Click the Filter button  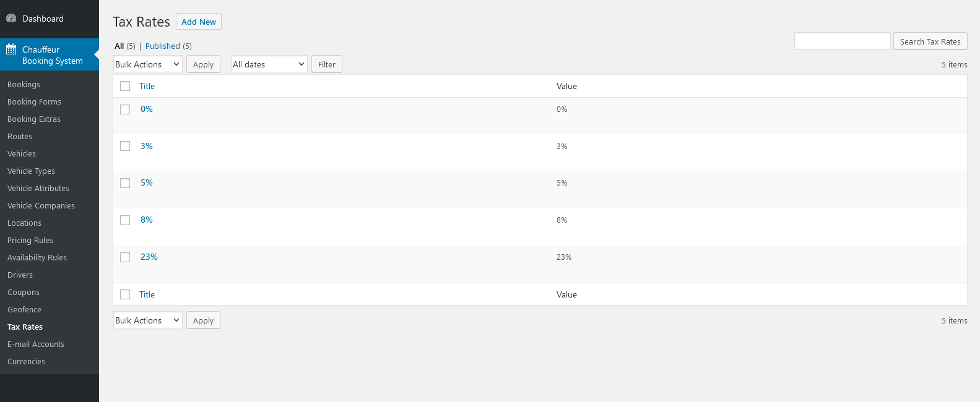pyautogui.click(x=326, y=64)
